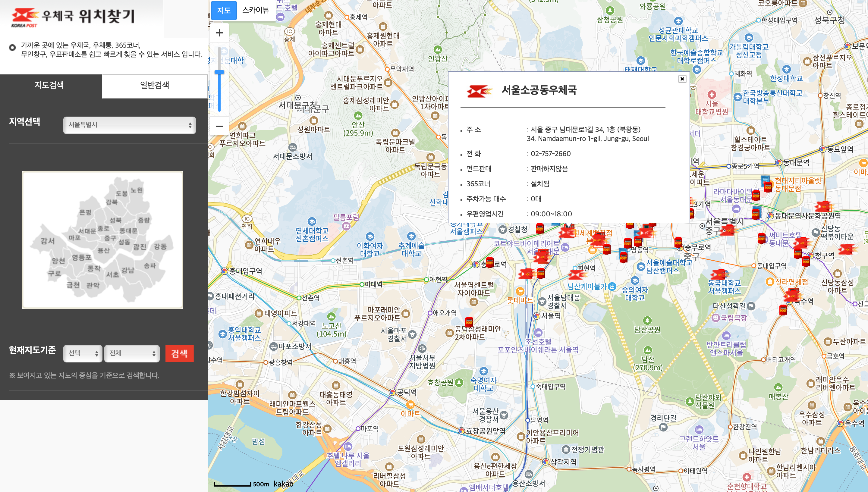Open the 서울특별시 region dropdown
This screenshot has width=868, height=492.
coord(130,125)
